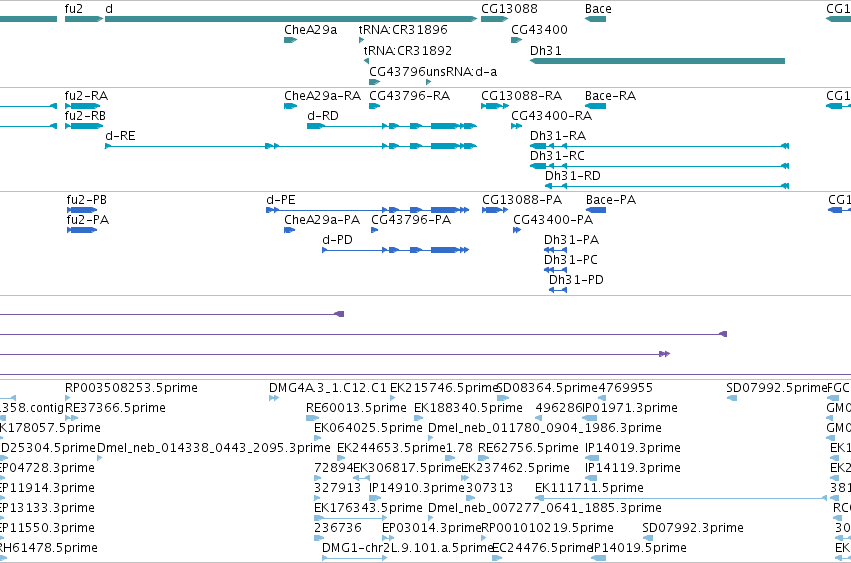851x563 pixels.
Task: Select Dh31-PD protein label
Action: [x=576, y=281]
